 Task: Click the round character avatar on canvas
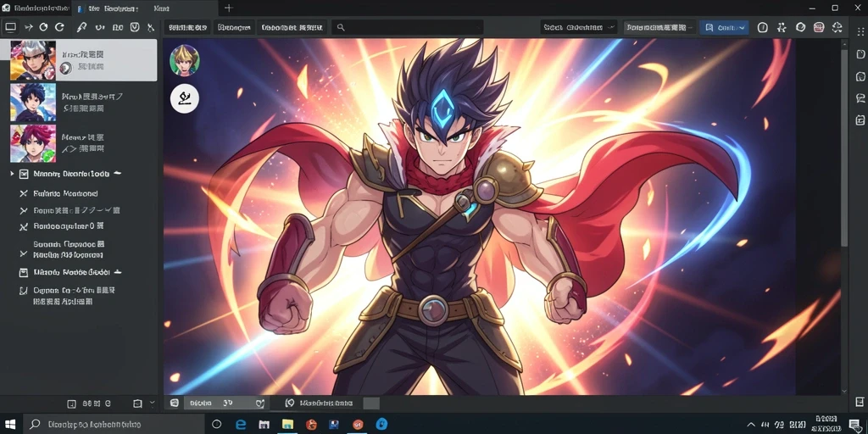coord(184,60)
